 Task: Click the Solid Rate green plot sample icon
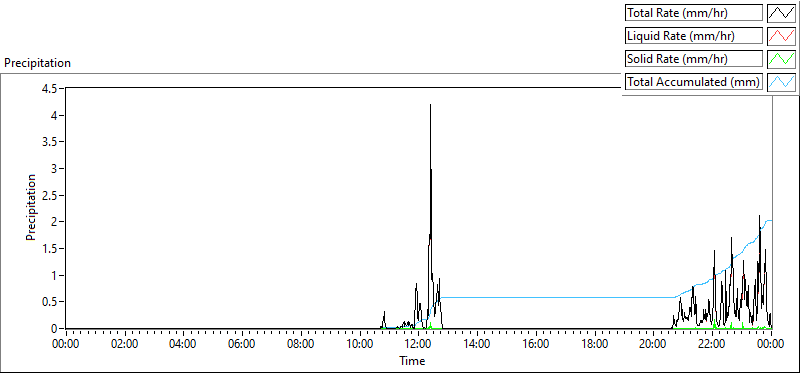782,59
